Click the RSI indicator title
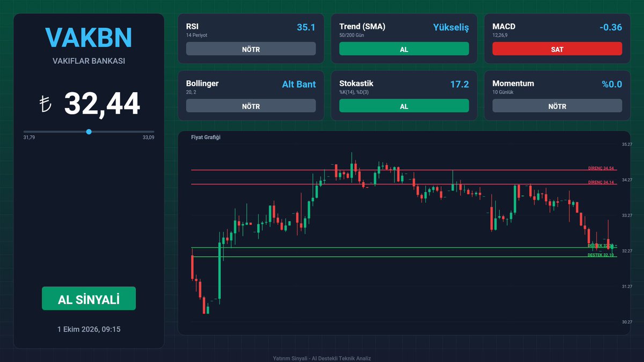The height and width of the screenshot is (362, 644). click(x=193, y=26)
